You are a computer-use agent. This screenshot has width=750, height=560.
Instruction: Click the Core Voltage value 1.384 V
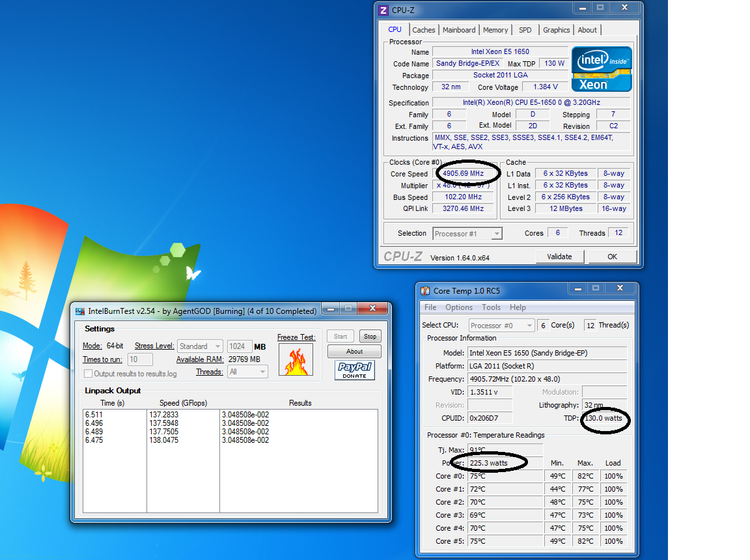(546, 87)
